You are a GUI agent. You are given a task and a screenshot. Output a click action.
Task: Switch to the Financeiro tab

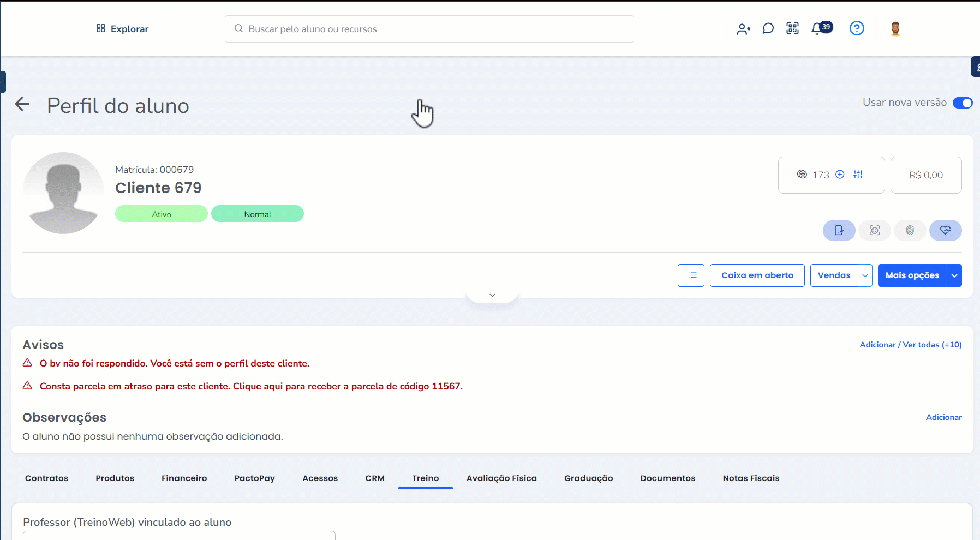pos(184,478)
